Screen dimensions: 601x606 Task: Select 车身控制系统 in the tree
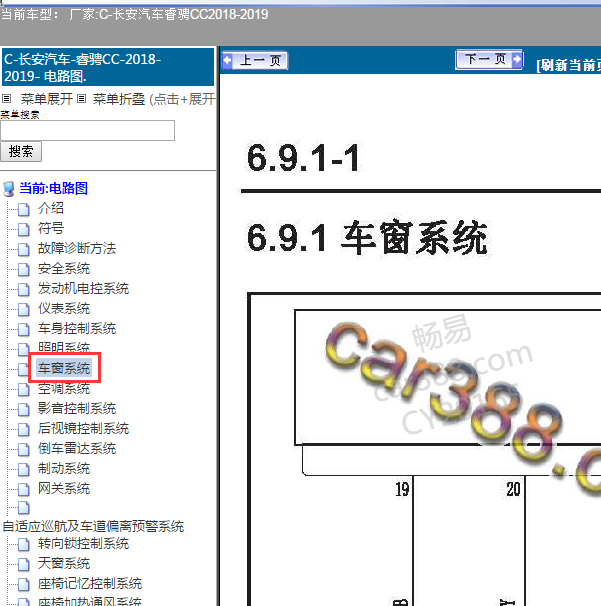(77, 329)
